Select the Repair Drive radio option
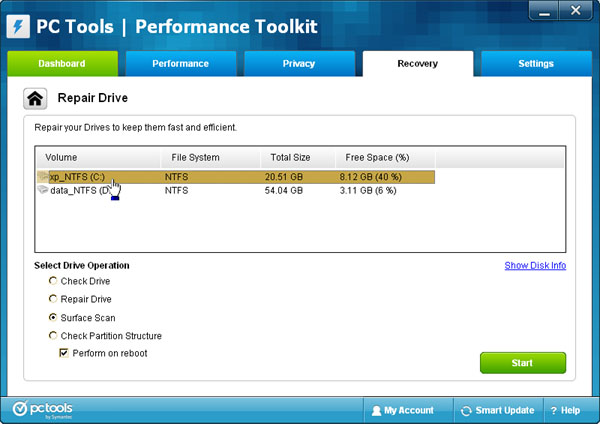The height and width of the screenshot is (424, 600). [53, 300]
